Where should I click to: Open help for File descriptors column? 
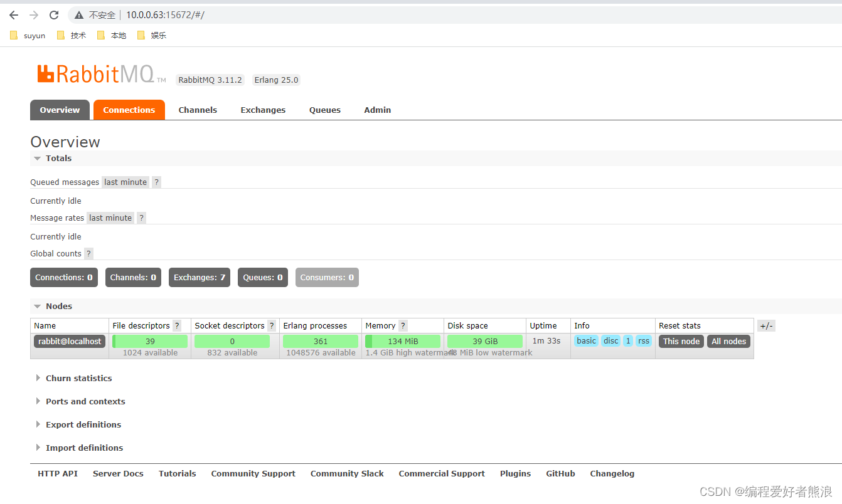pyautogui.click(x=177, y=326)
